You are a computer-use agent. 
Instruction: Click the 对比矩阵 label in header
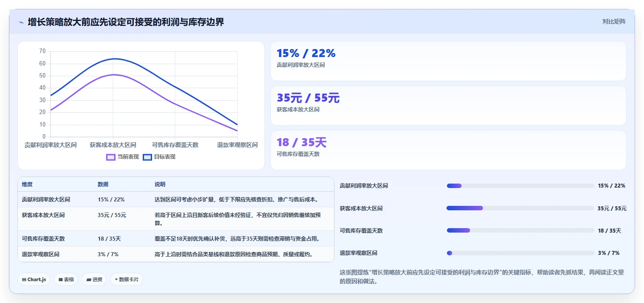[x=614, y=21]
